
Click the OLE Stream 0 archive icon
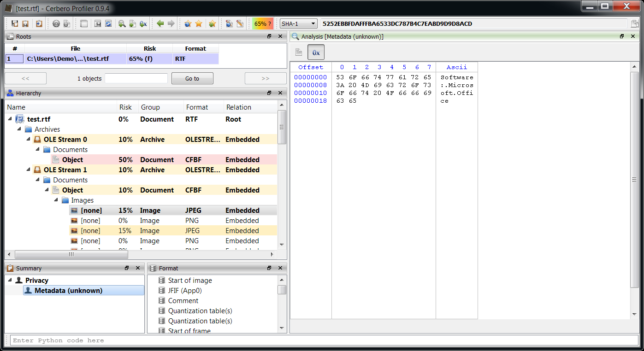coord(38,140)
